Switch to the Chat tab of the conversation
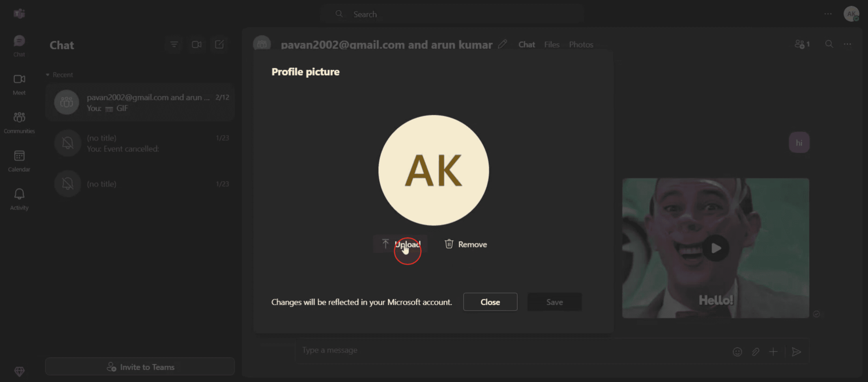The height and width of the screenshot is (382, 868). [526, 44]
